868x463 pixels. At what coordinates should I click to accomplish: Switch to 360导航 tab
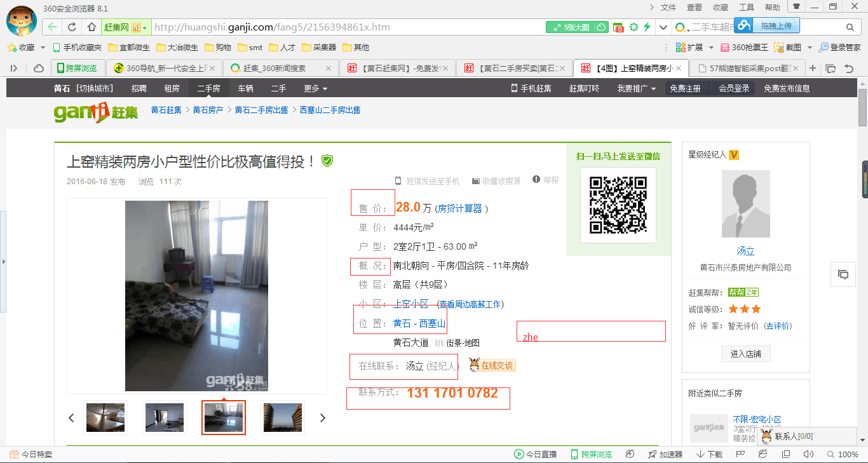(x=164, y=68)
